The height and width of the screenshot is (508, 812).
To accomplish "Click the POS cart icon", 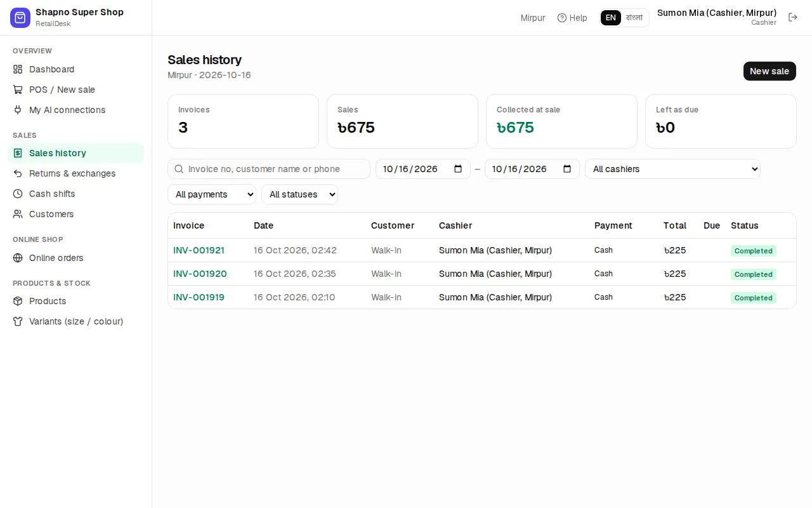I will 18,90.
